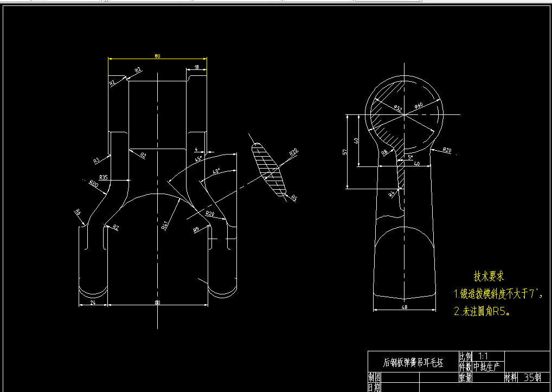Select the oblique hatched cross-section between the views
Viewport: 552px width, 392px height.
point(269,170)
